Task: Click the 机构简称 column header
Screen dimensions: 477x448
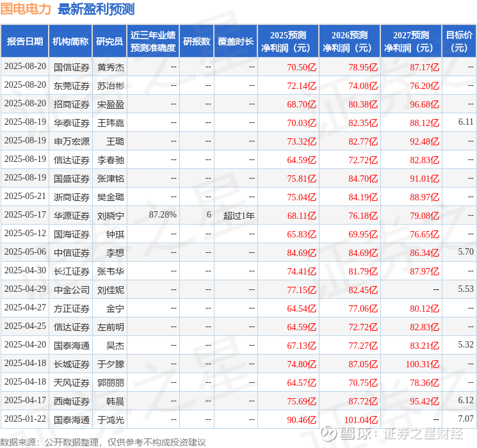Action: point(70,41)
